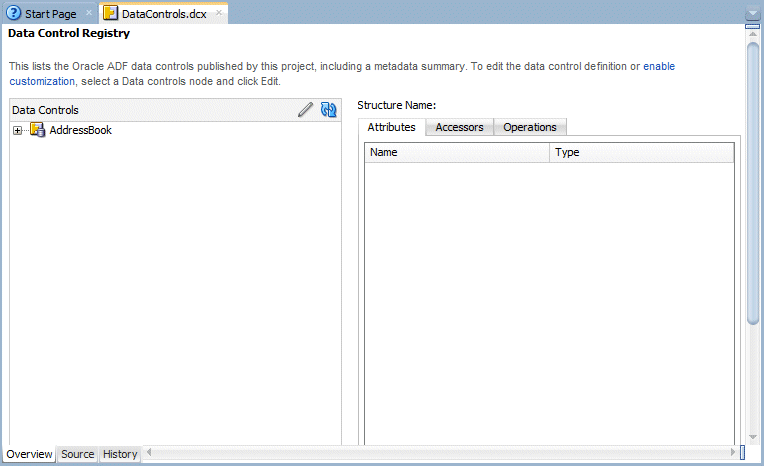The width and height of the screenshot is (764, 466).
Task: Click the Structure Name label
Action: click(x=397, y=105)
